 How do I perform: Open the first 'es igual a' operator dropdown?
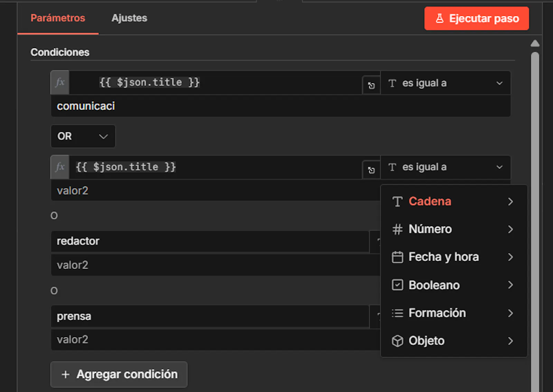[x=446, y=83]
